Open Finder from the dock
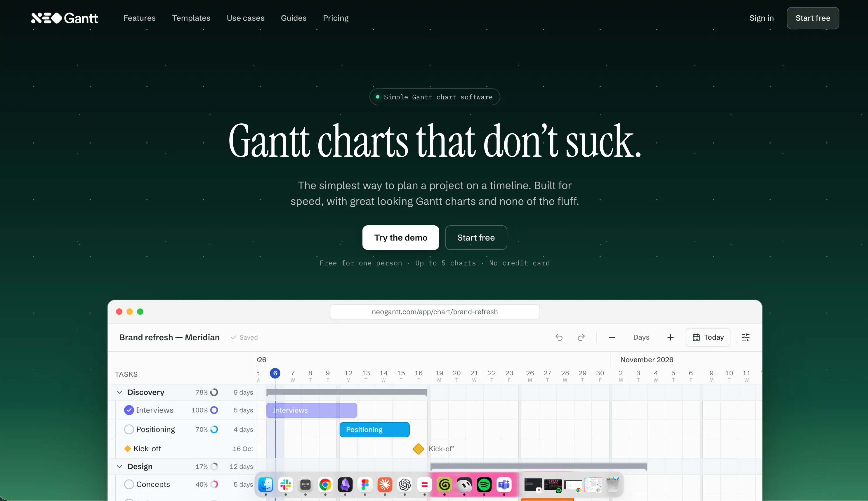 click(x=266, y=485)
